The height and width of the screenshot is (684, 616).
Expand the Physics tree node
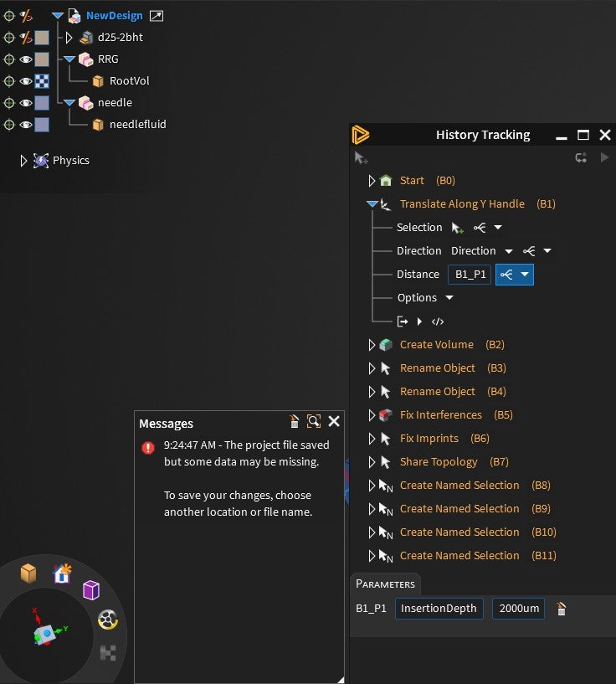23,161
